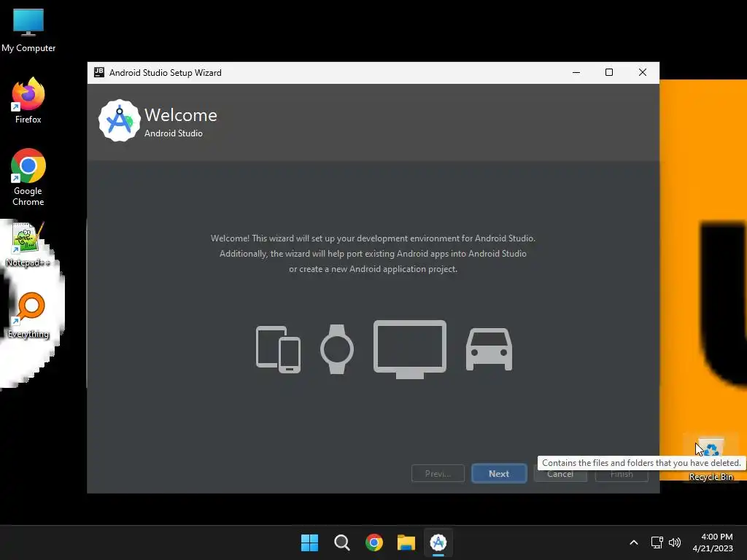Screen dimensions: 747x560
Task: Click the Next button in Setup Wizard
Action: click(x=499, y=473)
